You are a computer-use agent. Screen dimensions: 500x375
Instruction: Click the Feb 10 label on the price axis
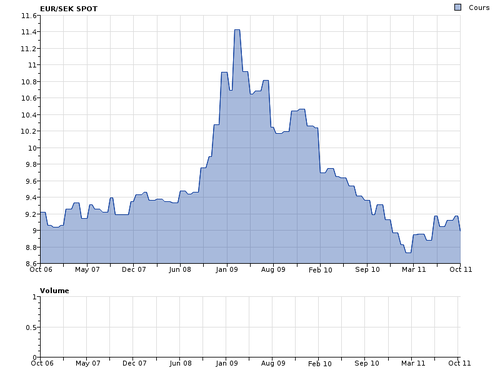(320, 270)
